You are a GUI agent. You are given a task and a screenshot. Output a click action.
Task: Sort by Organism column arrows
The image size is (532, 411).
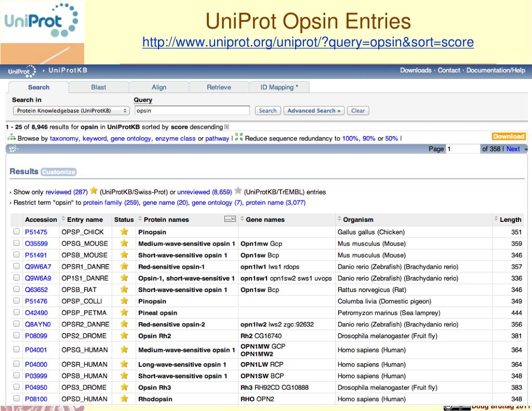[x=339, y=219]
